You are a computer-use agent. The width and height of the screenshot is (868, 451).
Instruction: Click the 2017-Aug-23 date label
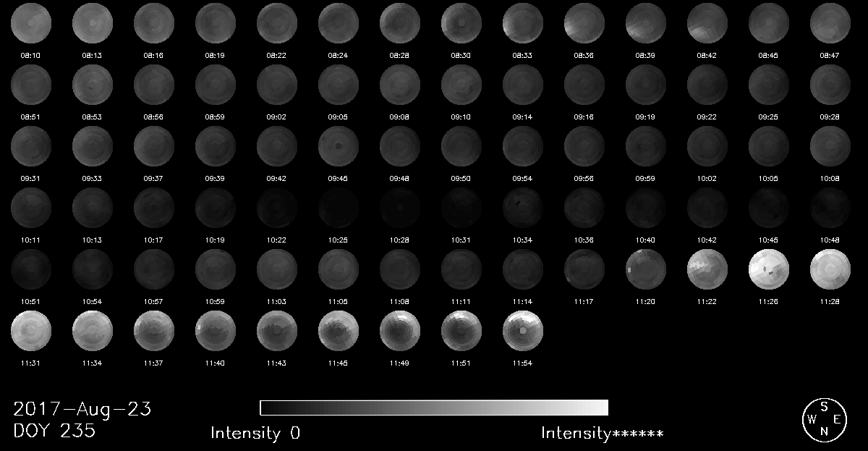(x=82, y=409)
